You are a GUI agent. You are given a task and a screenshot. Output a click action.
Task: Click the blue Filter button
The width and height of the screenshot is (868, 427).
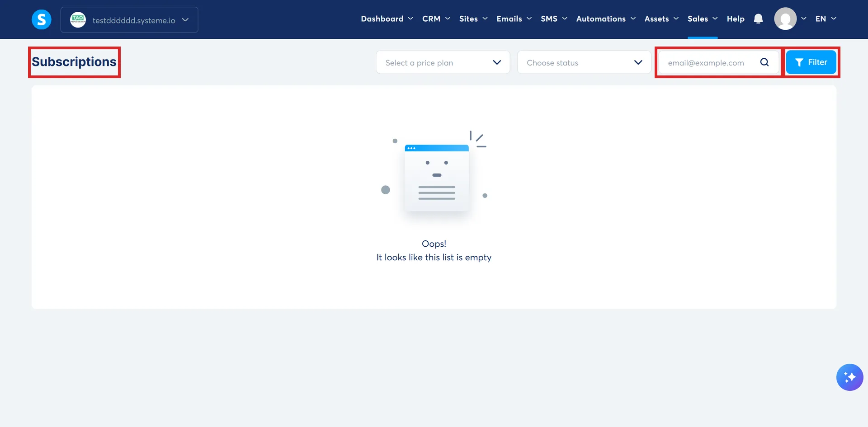tap(811, 62)
